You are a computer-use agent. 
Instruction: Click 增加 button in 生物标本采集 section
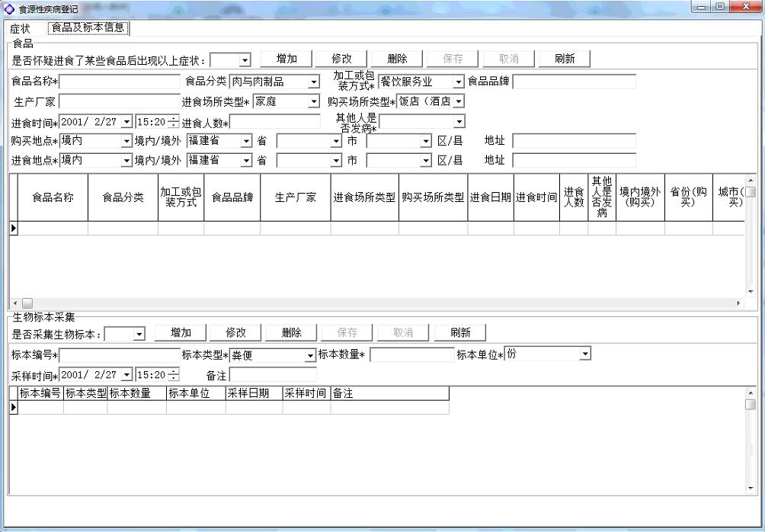[x=181, y=332]
